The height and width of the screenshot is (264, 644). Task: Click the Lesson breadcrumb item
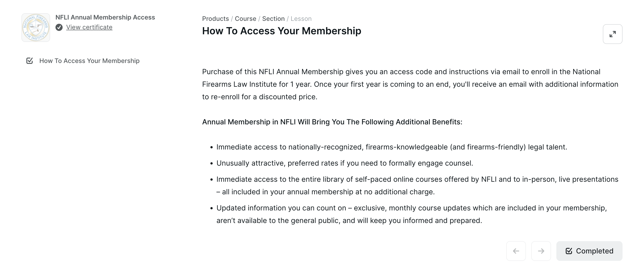tap(301, 19)
